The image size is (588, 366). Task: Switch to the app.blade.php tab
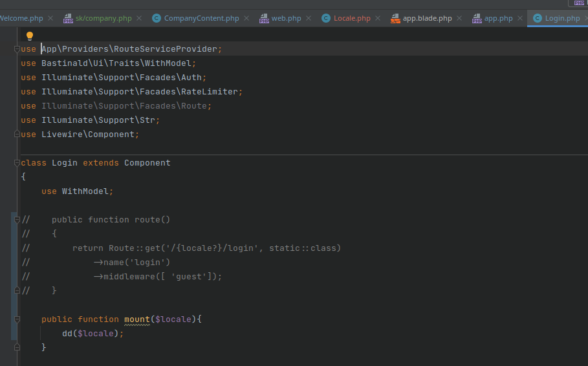coord(427,18)
